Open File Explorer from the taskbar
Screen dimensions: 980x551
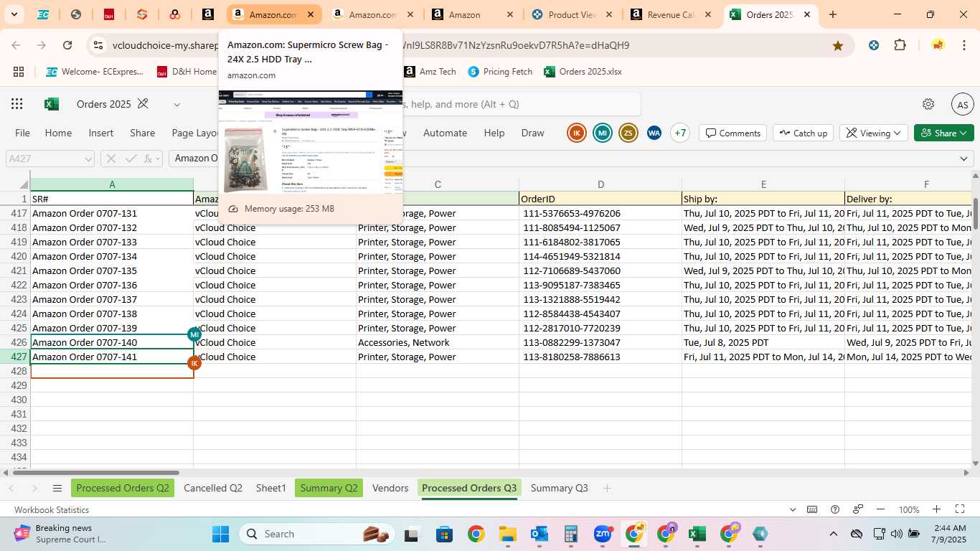[x=508, y=534]
